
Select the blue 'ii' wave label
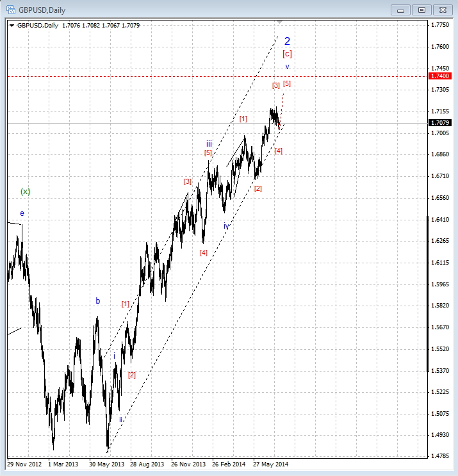coord(120,420)
